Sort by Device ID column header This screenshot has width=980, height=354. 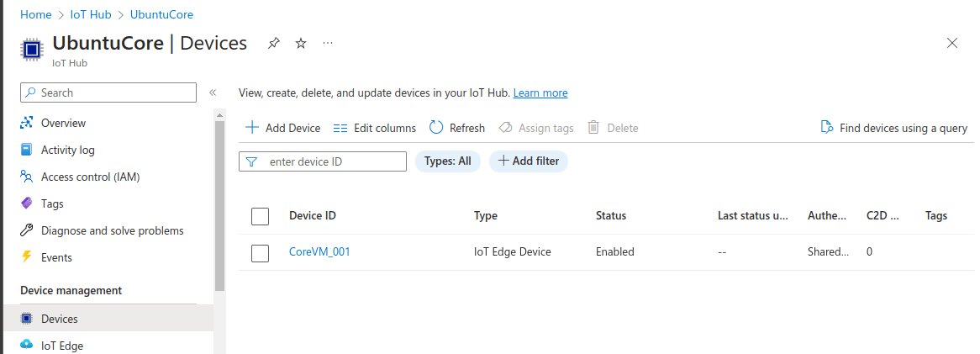[x=313, y=216]
